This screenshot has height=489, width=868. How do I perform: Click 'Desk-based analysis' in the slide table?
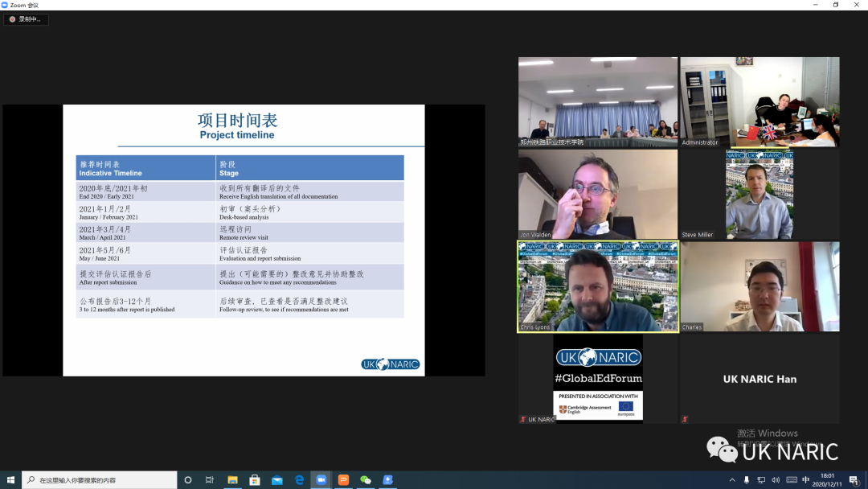click(x=244, y=217)
